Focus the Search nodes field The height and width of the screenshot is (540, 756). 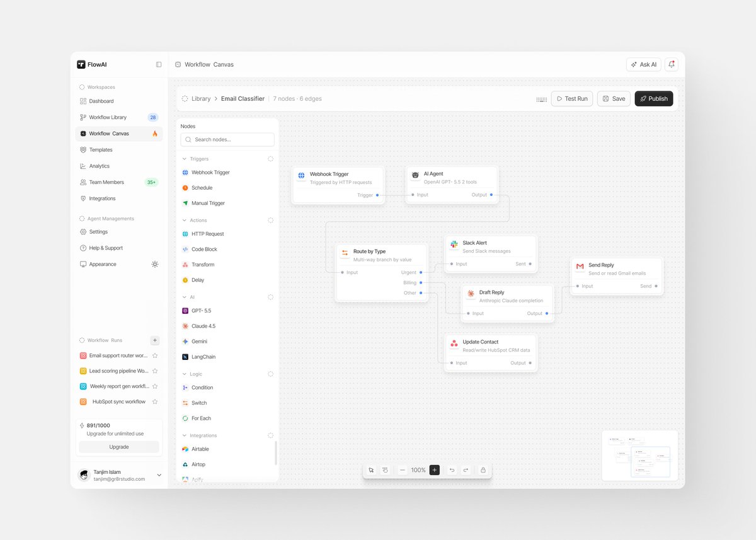227,140
